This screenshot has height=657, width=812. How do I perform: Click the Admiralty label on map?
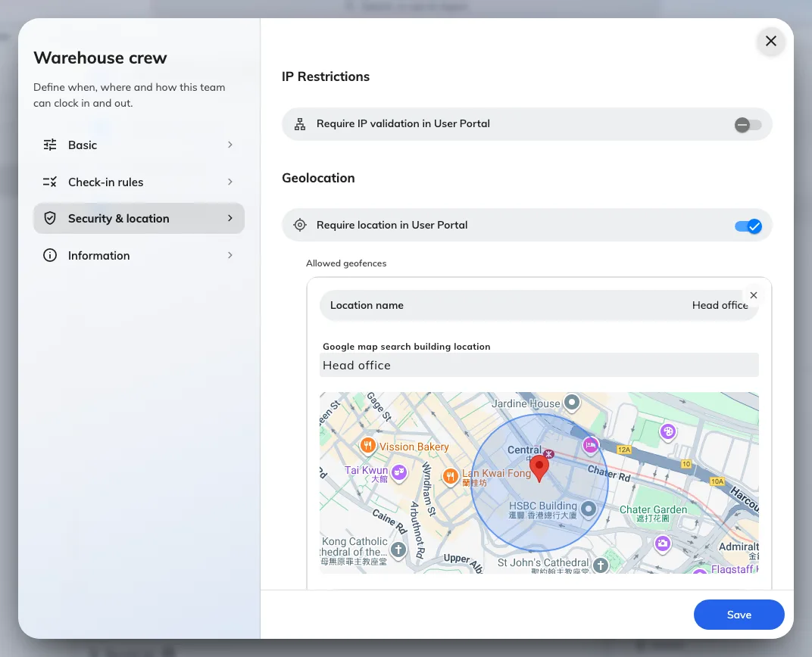point(739,546)
